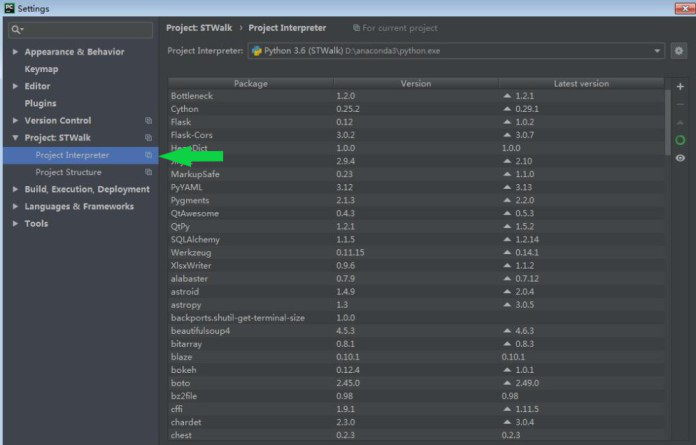Click the package list vertical scrollbar
This screenshot has height=445, width=696.
(x=668, y=122)
